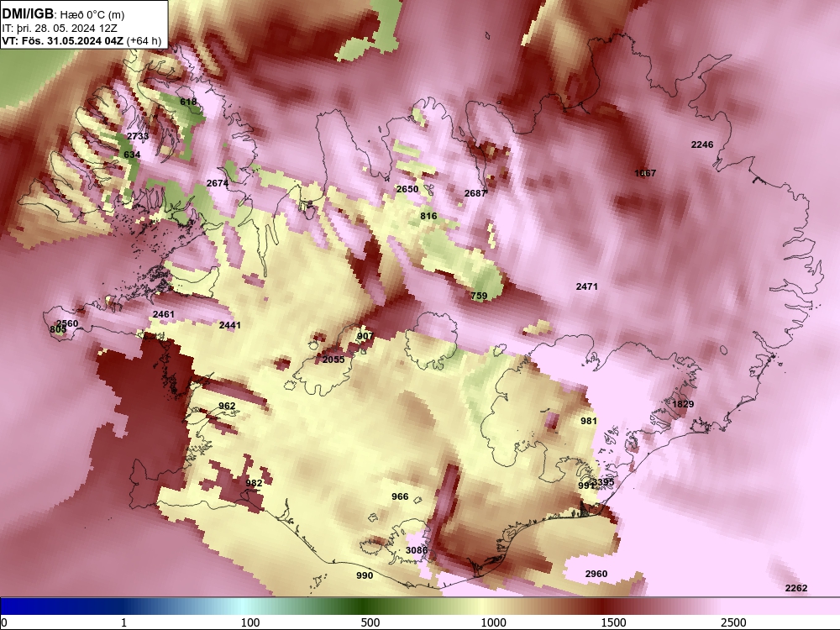Screen dimensions: 840x630
Task: Click the 990 height label
Action: (x=365, y=575)
